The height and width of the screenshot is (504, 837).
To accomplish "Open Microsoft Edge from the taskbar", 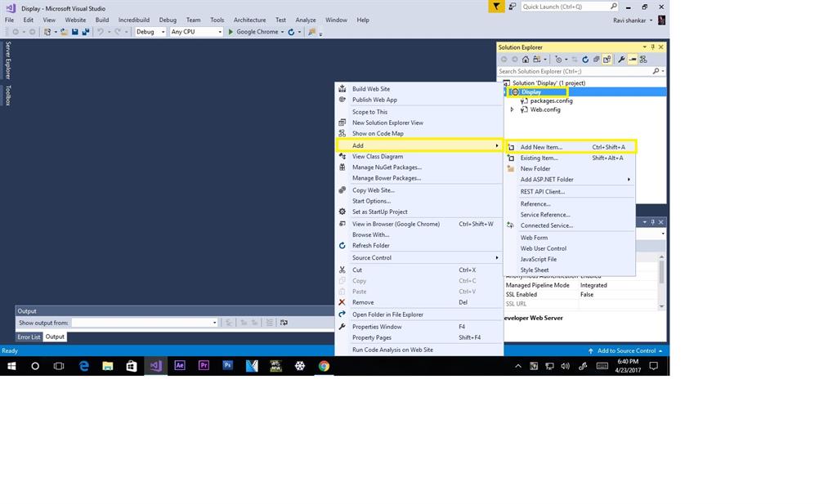I will pyautogui.click(x=84, y=366).
